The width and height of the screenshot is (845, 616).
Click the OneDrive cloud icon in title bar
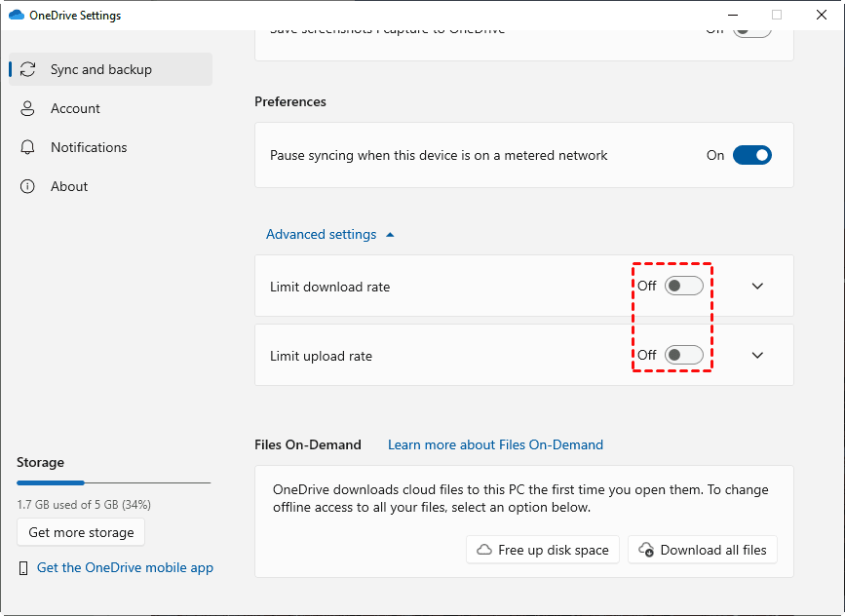coord(16,16)
